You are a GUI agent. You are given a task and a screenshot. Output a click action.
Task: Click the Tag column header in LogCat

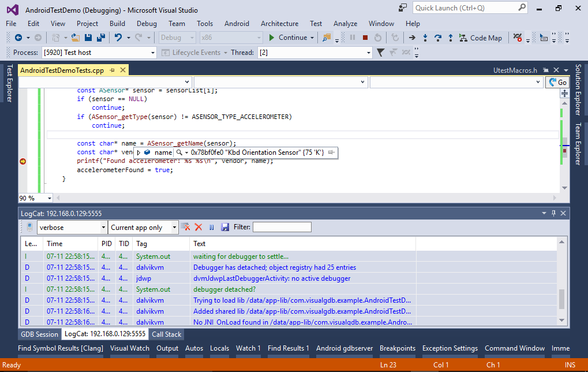[x=161, y=244]
